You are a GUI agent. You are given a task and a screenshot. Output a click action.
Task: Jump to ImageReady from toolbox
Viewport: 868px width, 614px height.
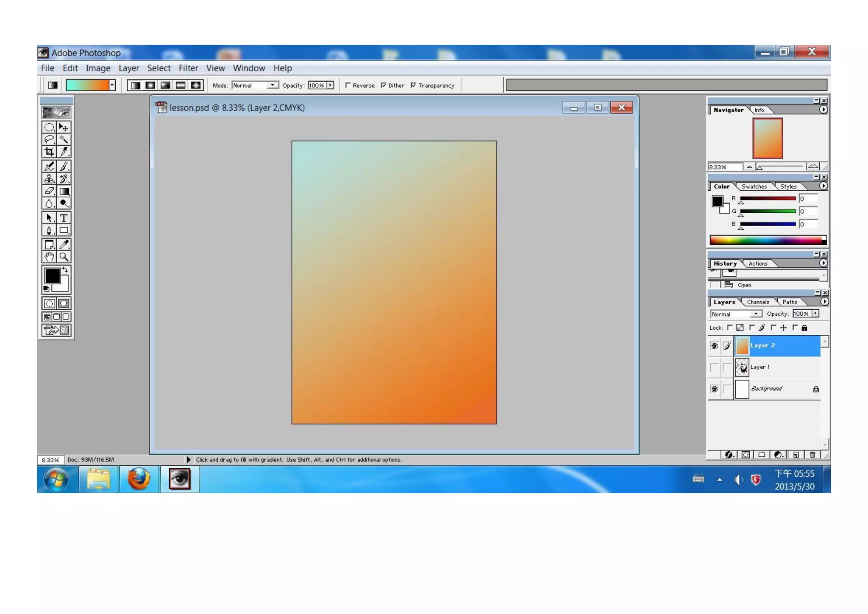[56, 330]
